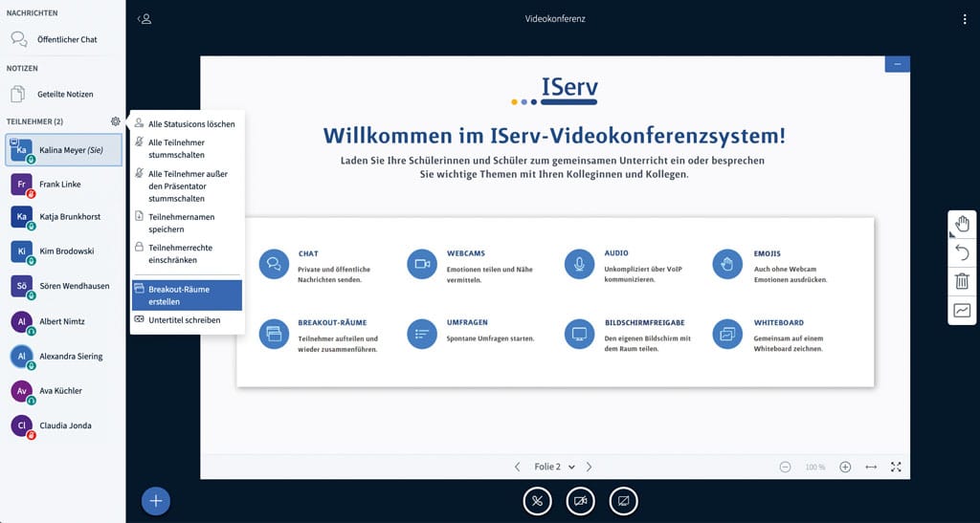
Task: Click the Chat feature icon on slide
Action: 274,264
